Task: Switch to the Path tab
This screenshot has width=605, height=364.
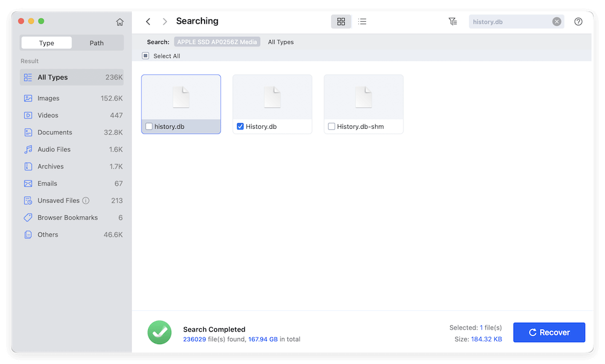Action: (x=96, y=42)
